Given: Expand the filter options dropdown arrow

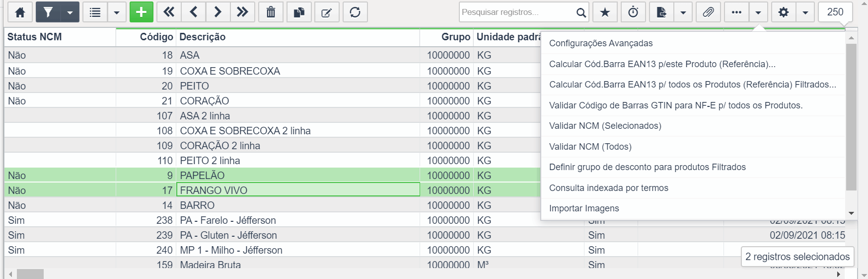Looking at the screenshot, I should (70, 12).
